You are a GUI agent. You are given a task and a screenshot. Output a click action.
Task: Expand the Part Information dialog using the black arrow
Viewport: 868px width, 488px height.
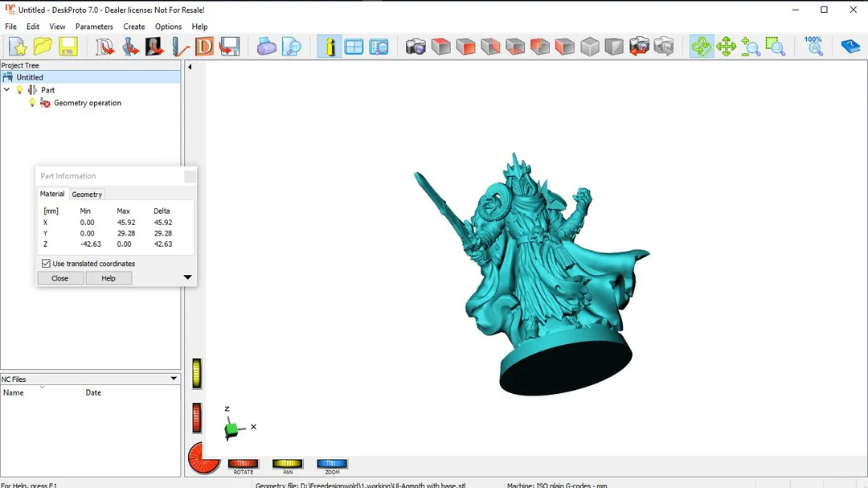click(187, 277)
